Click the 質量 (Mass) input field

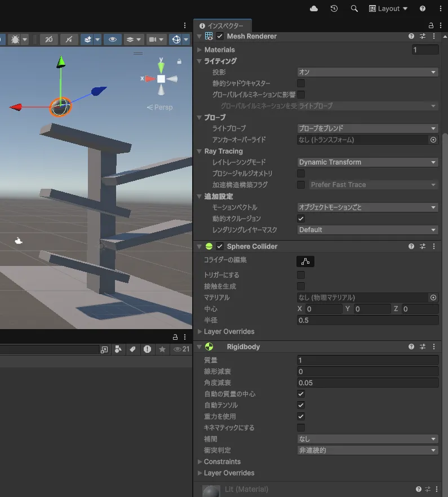(367, 360)
